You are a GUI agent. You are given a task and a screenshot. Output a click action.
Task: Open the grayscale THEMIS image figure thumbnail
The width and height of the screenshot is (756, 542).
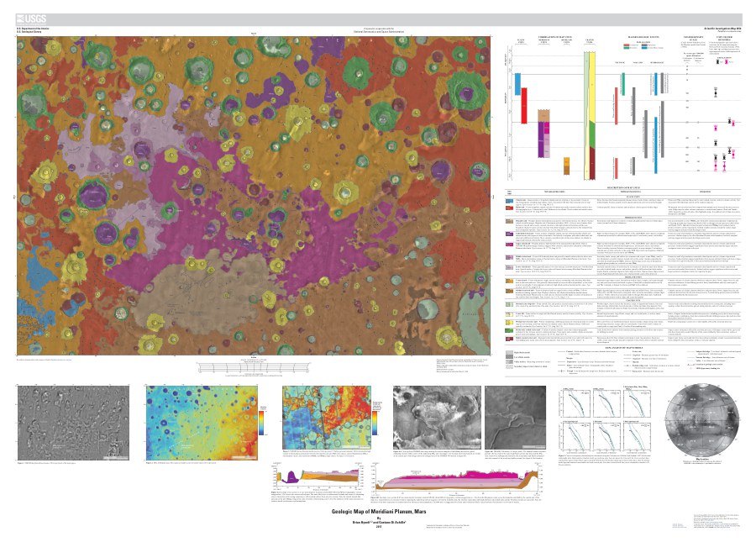[x=73, y=423]
